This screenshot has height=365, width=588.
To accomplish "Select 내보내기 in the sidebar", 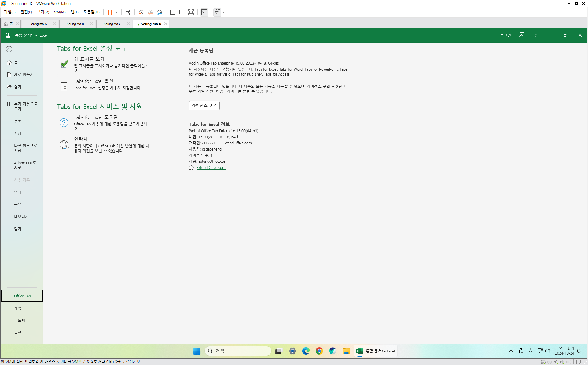I will click(x=22, y=217).
